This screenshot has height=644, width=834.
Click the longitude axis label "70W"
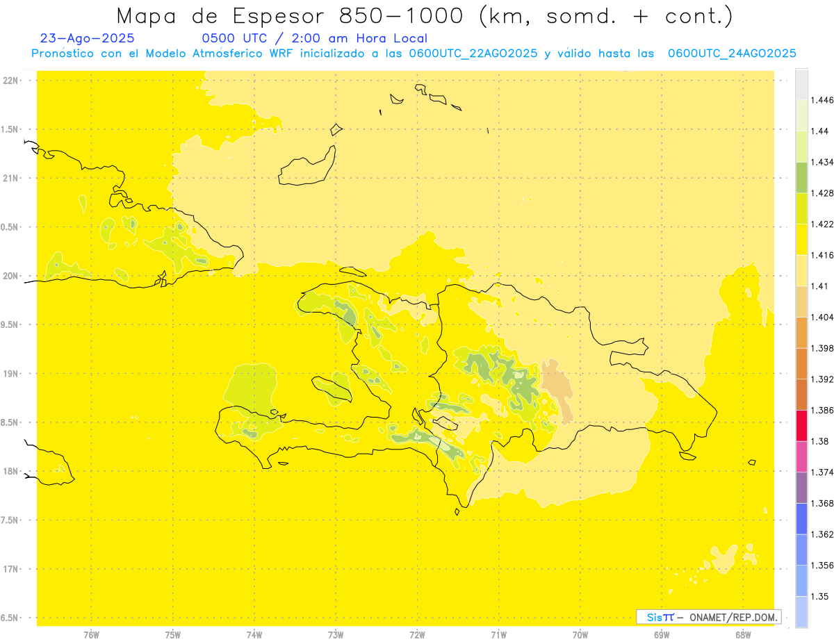[580, 634]
